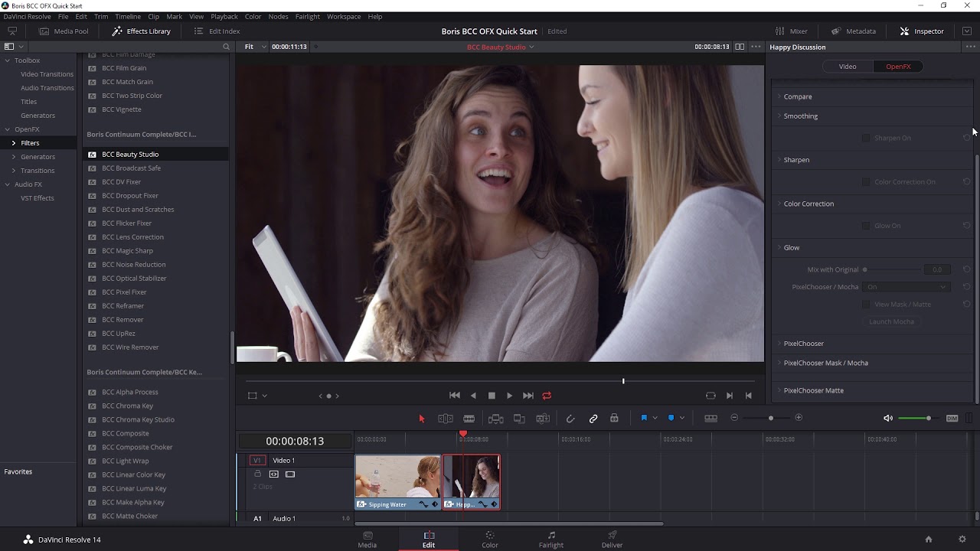This screenshot has height=551, width=980.
Task: Open project settings gear icon
Action: (962, 540)
